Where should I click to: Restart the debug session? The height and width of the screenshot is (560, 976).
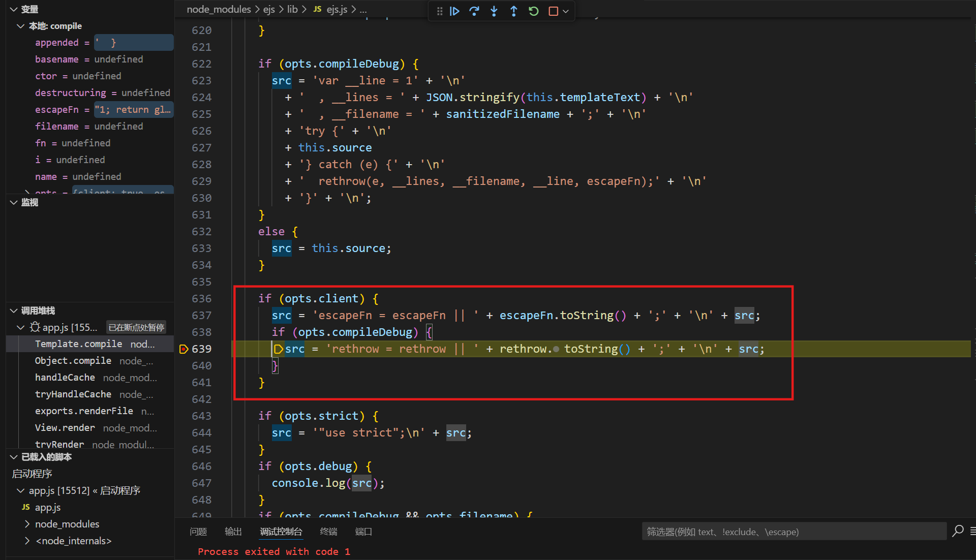tap(533, 11)
